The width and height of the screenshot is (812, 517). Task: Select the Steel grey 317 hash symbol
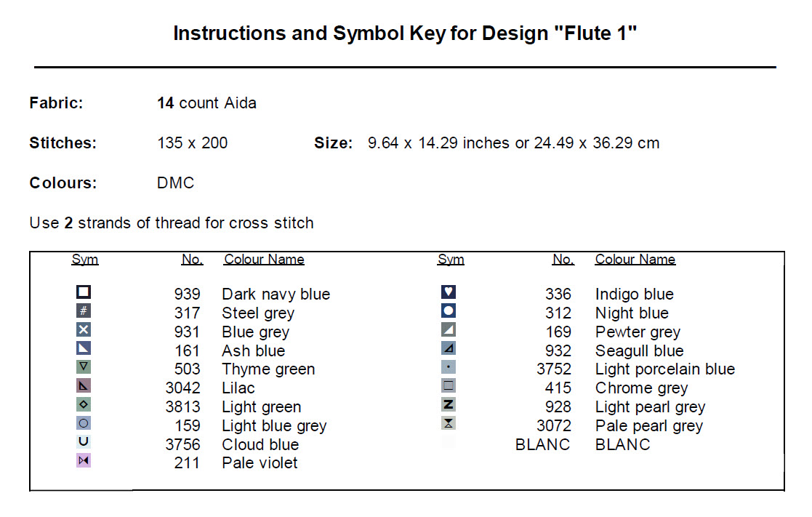(84, 311)
